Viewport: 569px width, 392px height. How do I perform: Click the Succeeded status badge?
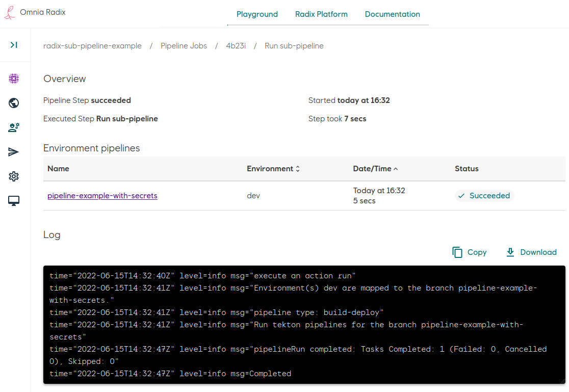(483, 195)
